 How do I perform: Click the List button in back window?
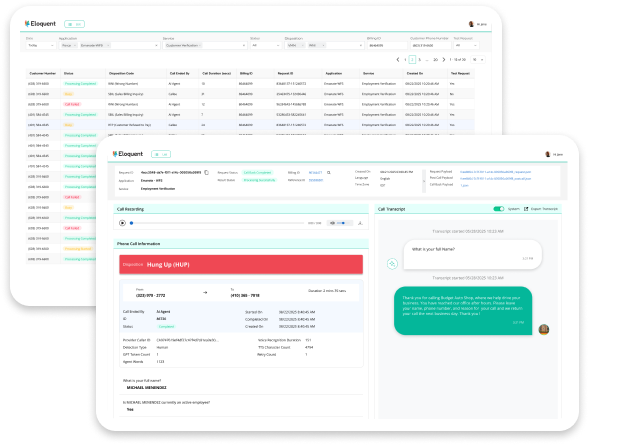(75, 24)
